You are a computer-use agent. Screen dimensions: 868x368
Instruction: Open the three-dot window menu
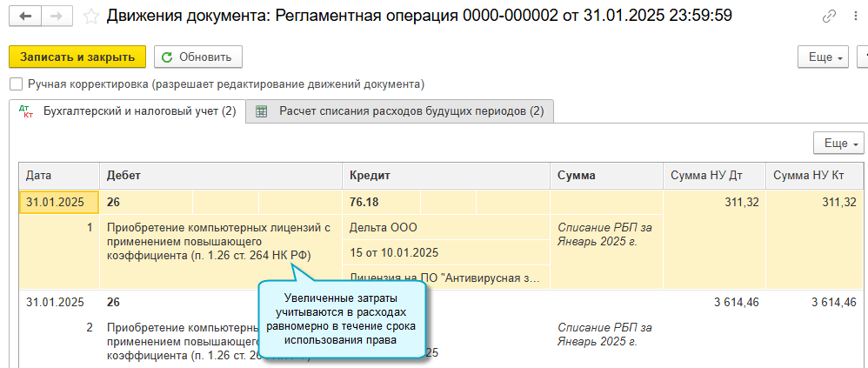(x=857, y=17)
